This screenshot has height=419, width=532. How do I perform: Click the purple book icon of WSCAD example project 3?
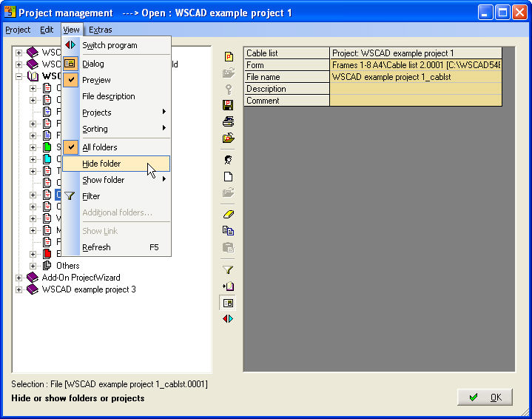(33, 289)
